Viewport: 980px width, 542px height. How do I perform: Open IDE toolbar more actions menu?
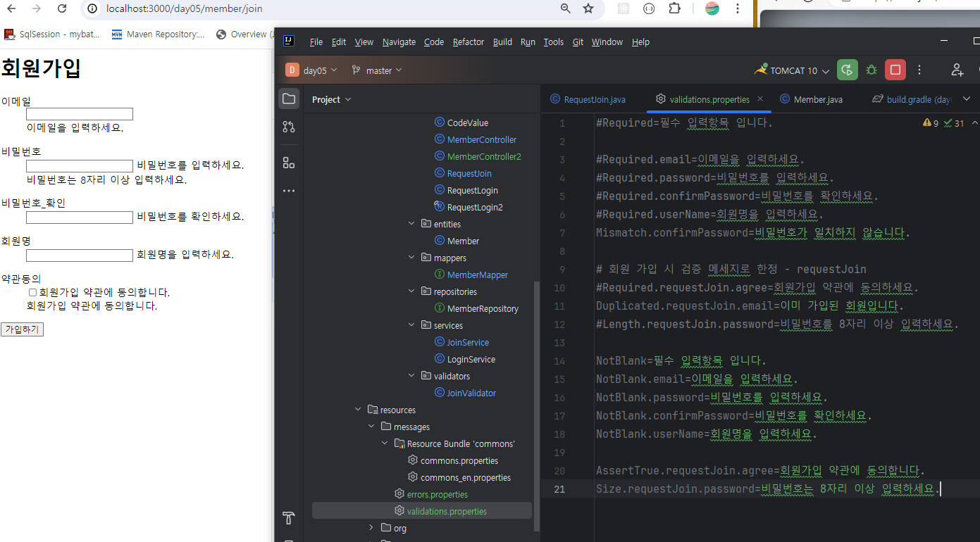919,70
